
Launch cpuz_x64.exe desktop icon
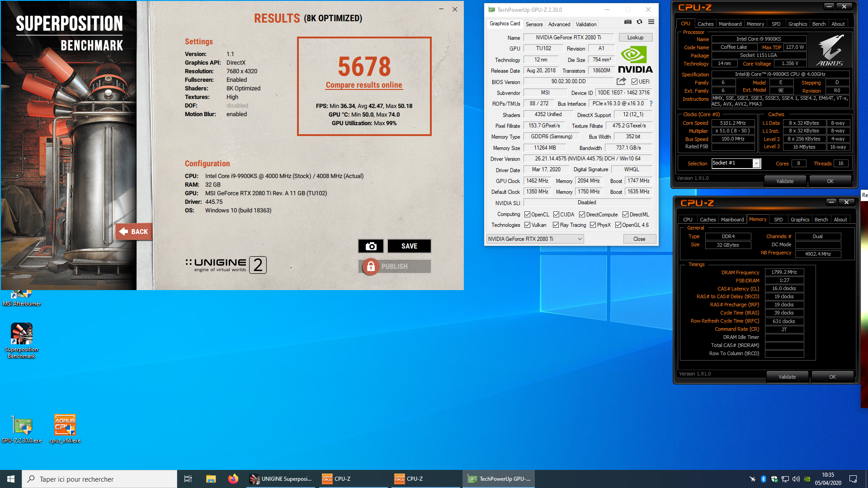[x=65, y=429]
